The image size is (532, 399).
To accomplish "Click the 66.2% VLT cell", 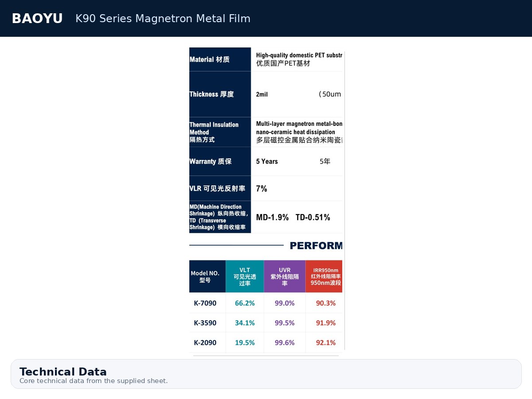I will tap(245, 303).
